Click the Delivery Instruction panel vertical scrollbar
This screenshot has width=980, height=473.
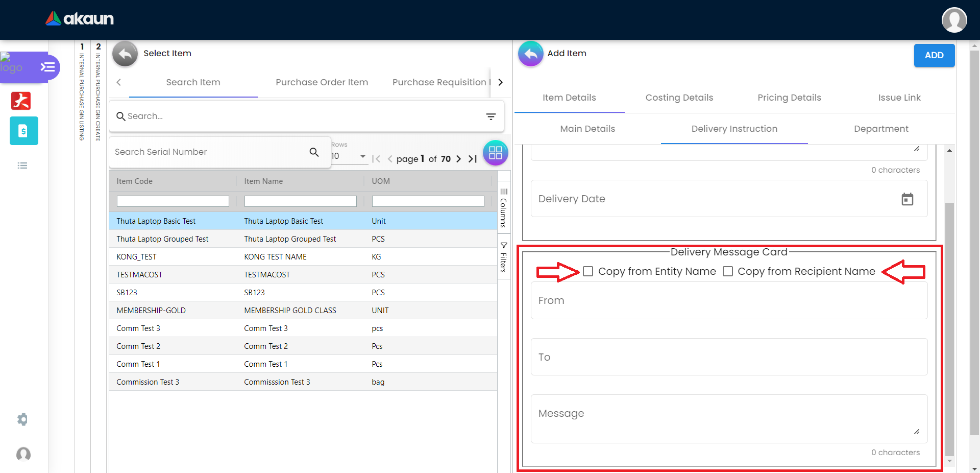pos(949,327)
